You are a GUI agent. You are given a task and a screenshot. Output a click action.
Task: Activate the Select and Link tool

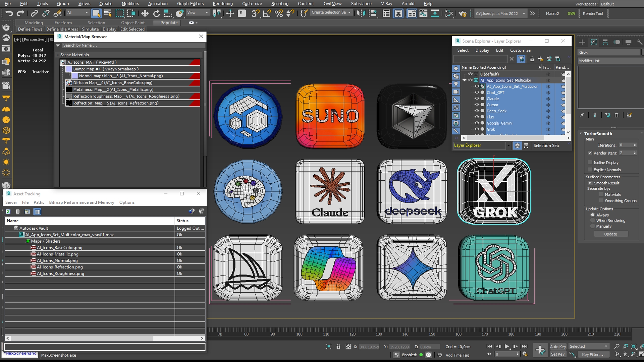coord(34,13)
